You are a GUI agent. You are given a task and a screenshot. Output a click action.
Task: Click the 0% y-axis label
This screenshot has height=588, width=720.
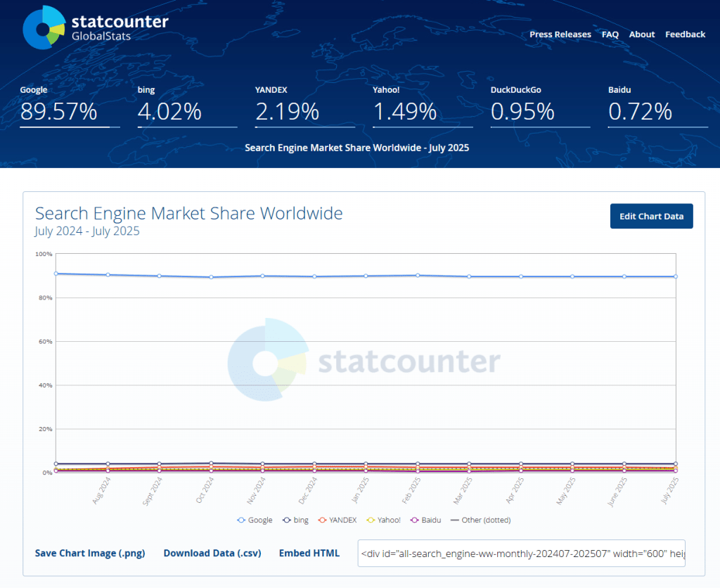tap(47, 473)
